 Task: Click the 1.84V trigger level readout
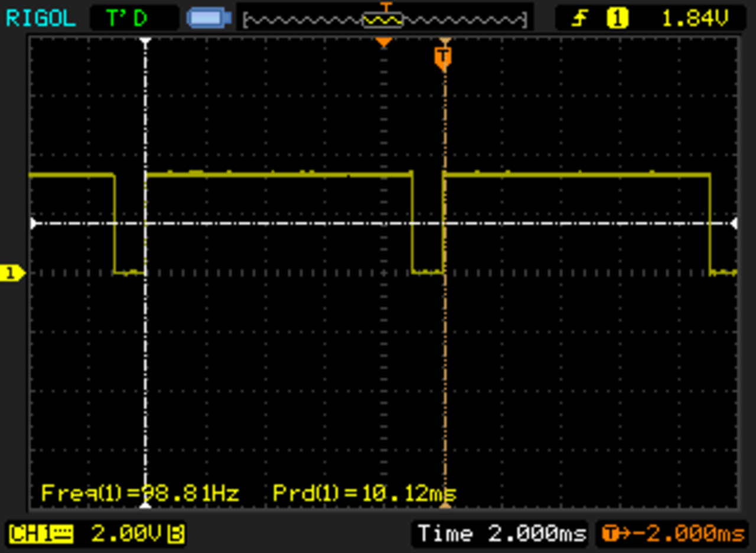(x=695, y=19)
